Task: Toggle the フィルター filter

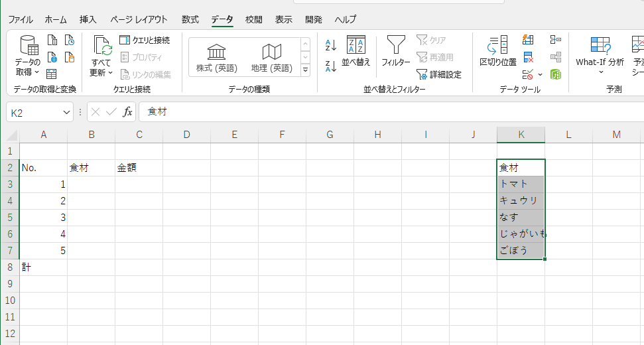Action: (x=396, y=51)
